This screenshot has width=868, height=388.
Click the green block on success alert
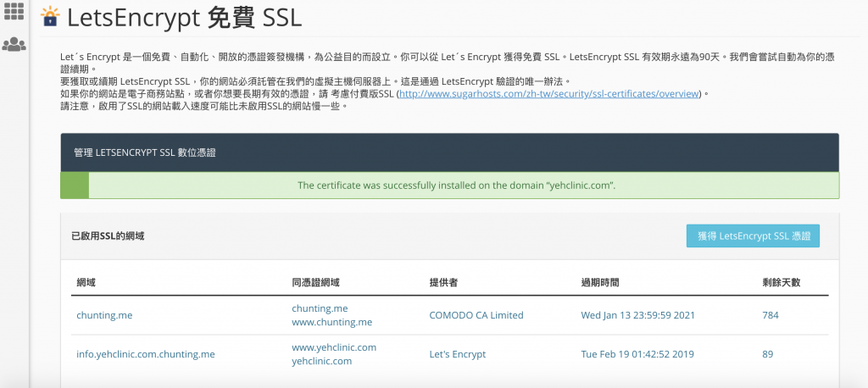click(x=75, y=185)
